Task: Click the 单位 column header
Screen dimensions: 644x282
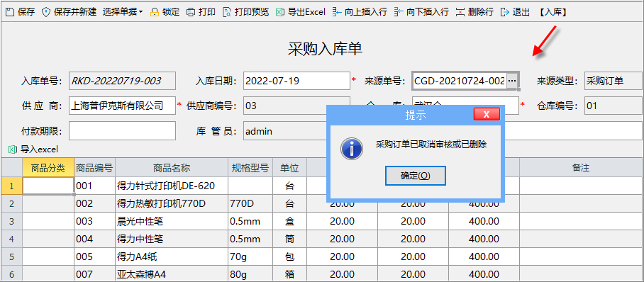Action: [289, 167]
